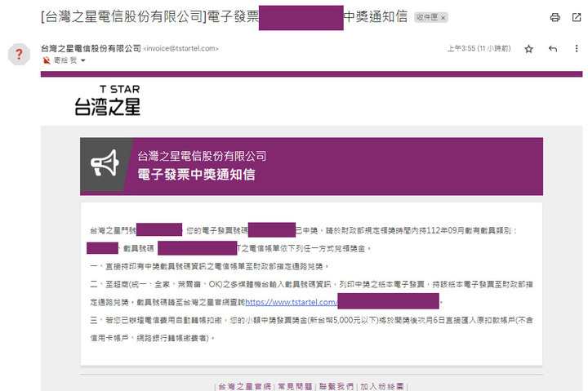Click the paragraph starting with 一、直接持印有中獎

tap(210, 266)
